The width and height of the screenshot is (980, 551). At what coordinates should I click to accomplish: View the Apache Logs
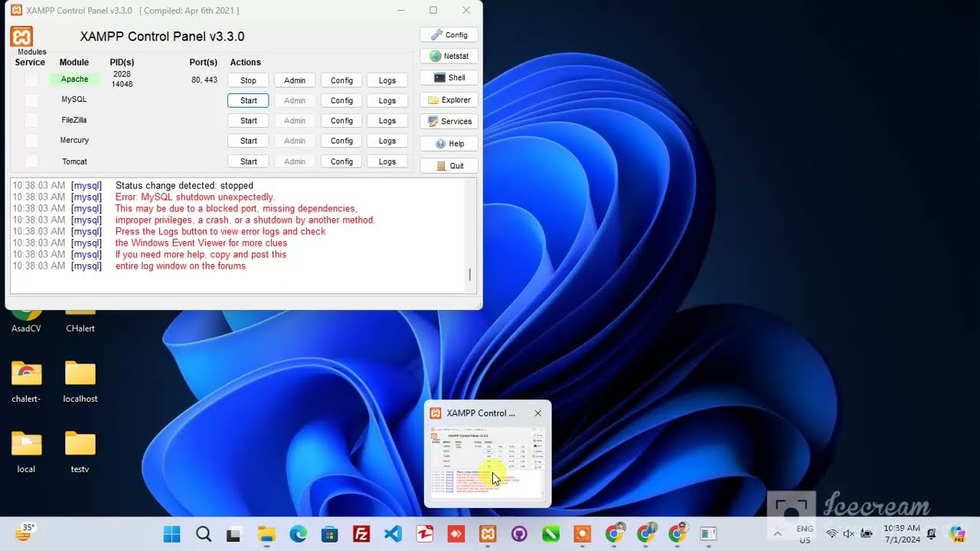click(x=387, y=80)
